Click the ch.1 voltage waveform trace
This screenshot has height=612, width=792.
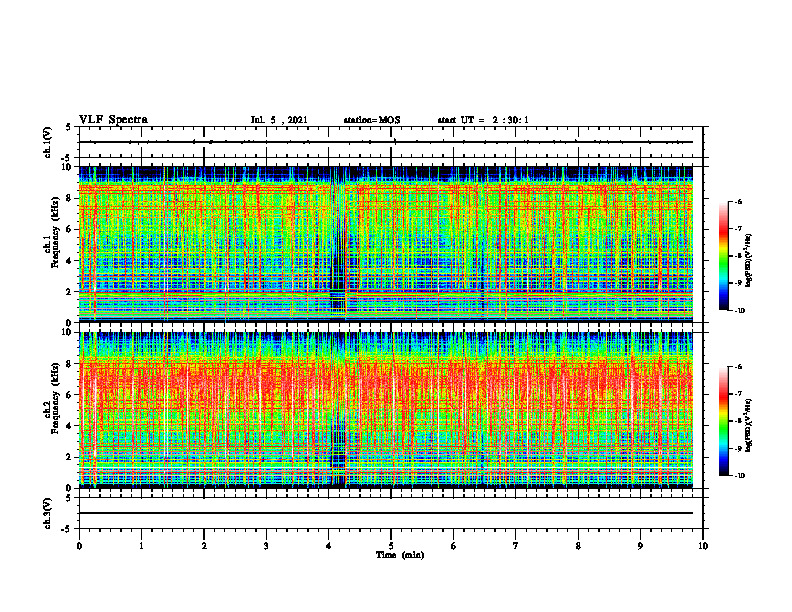385,142
